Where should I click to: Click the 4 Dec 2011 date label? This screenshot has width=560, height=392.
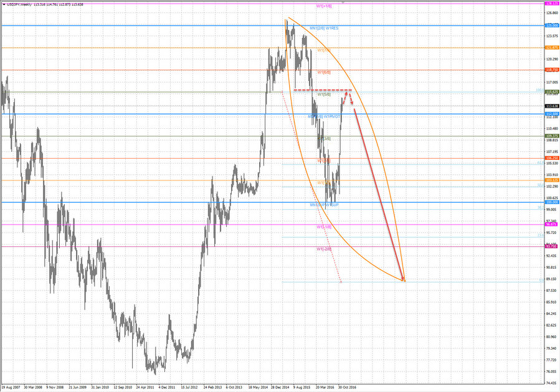(167, 387)
